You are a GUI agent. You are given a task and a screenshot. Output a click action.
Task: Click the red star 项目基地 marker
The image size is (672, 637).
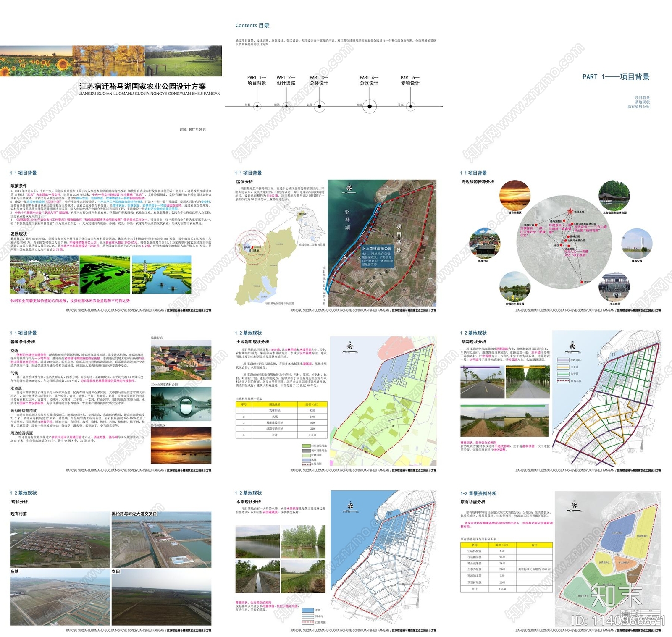570,212
